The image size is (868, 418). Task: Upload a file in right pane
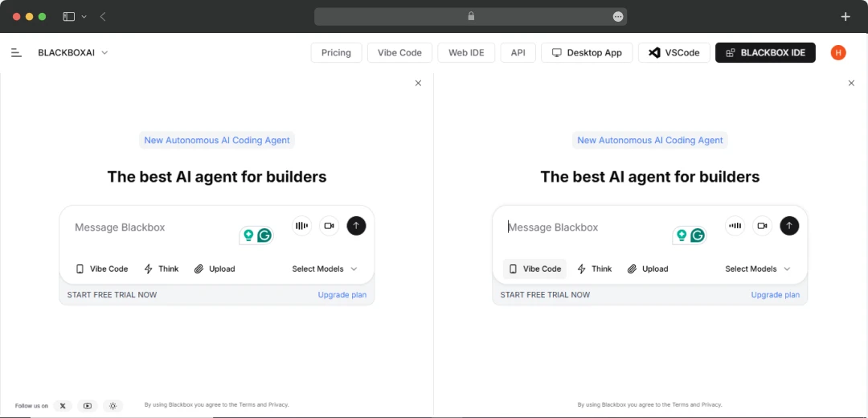[648, 269]
